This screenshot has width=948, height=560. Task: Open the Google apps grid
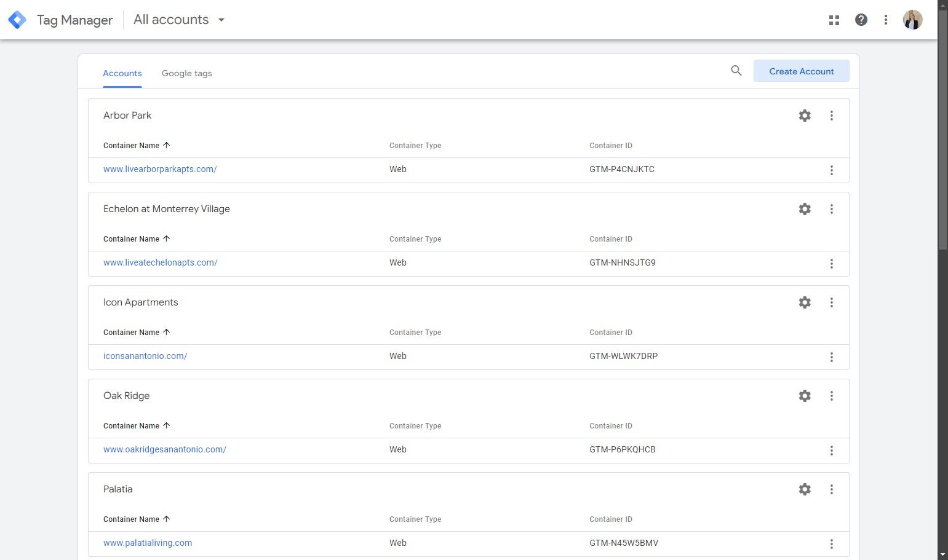point(834,20)
